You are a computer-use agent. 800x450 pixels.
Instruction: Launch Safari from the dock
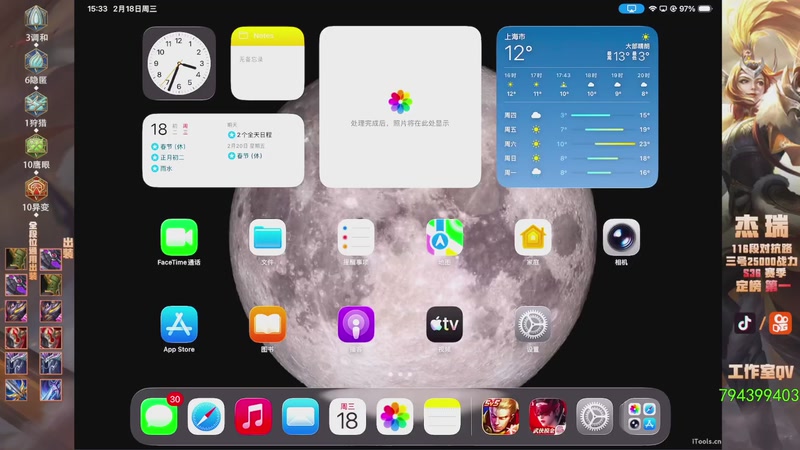click(206, 417)
